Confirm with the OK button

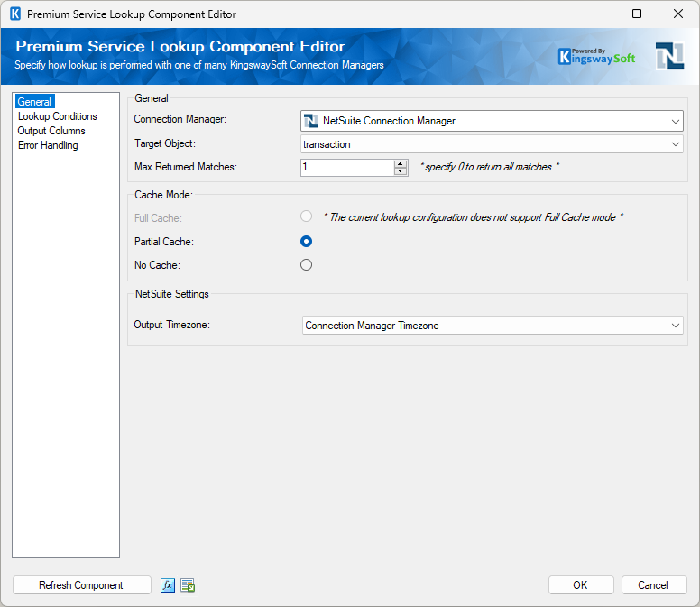(581, 585)
